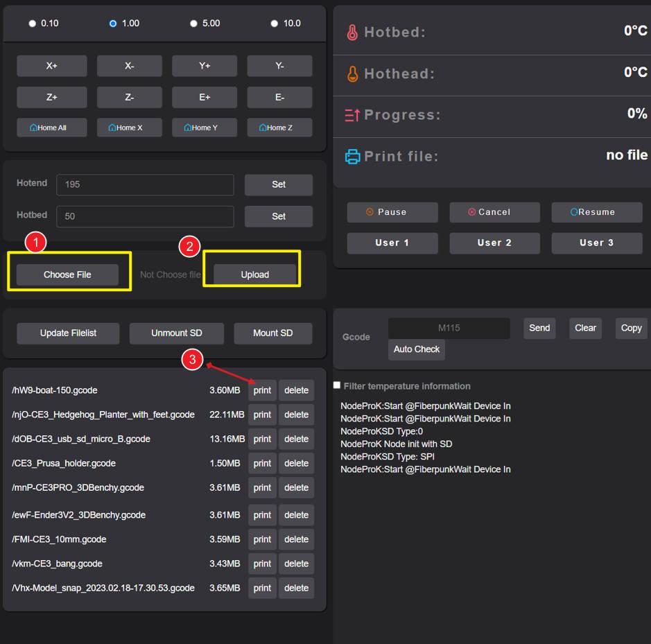Click the resume icon inside the Resume button
The image size is (651, 644).
click(x=576, y=212)
